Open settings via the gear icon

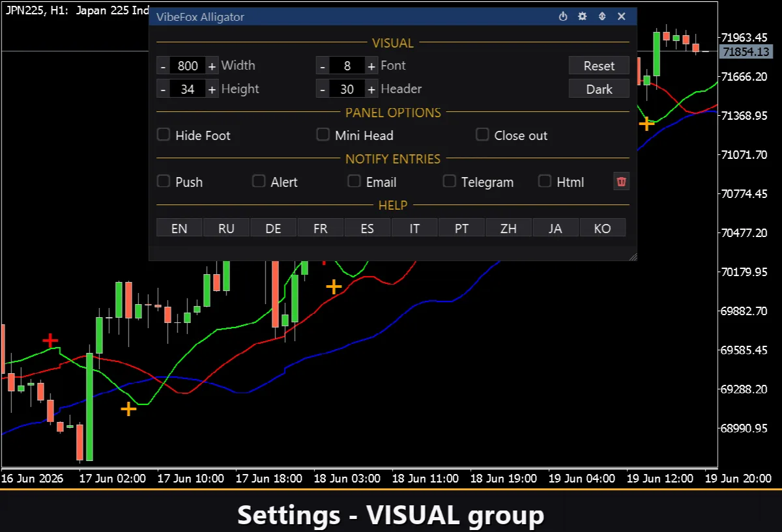click(x=583, y=16)
